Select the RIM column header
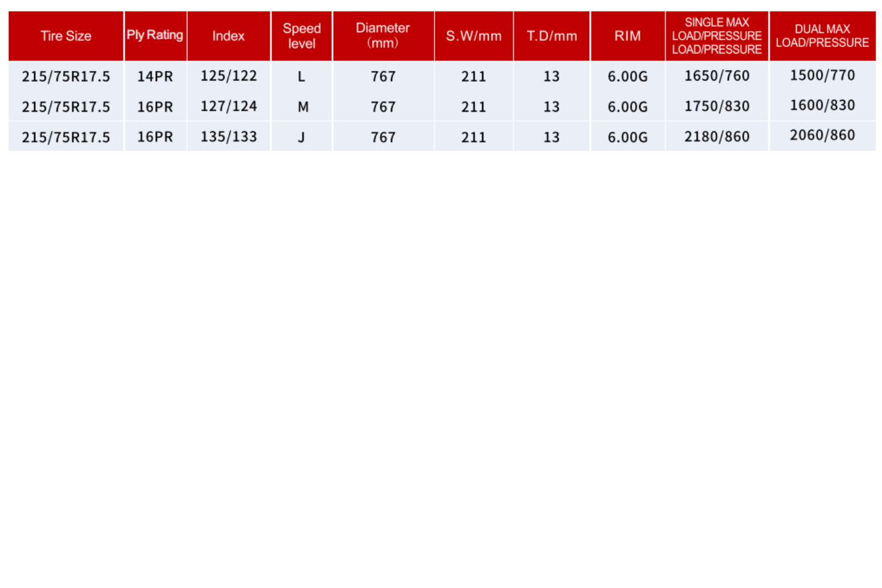Screen dimensions: 882x588 tap(627, 36)
